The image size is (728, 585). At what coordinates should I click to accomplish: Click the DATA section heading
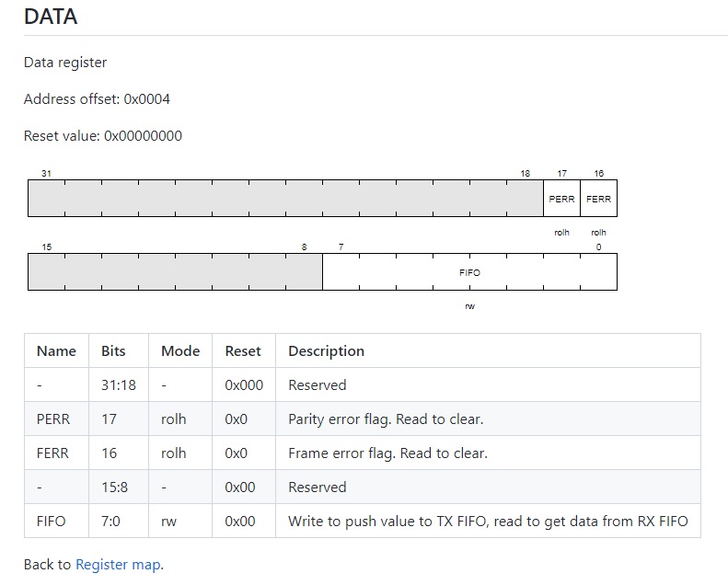click(51, 16)
